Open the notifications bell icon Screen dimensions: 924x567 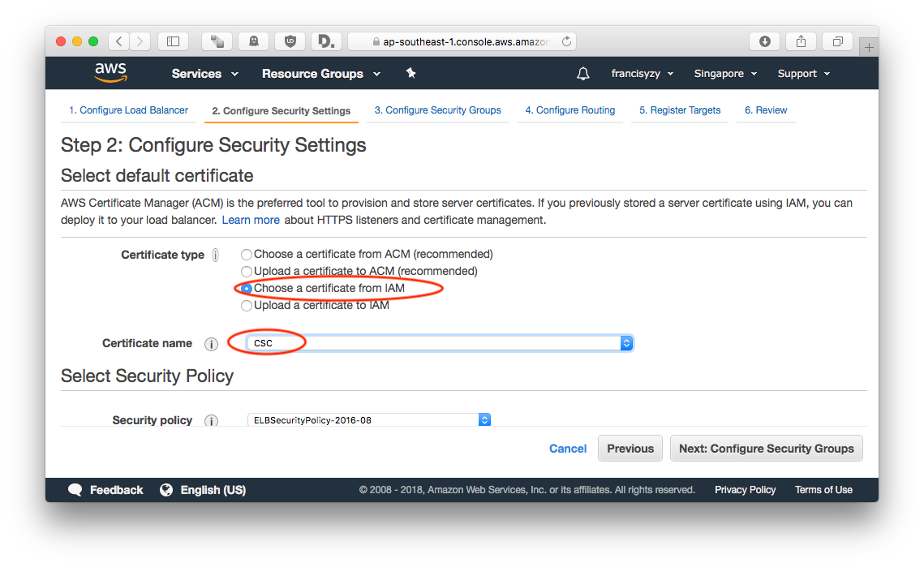(582, 74)
